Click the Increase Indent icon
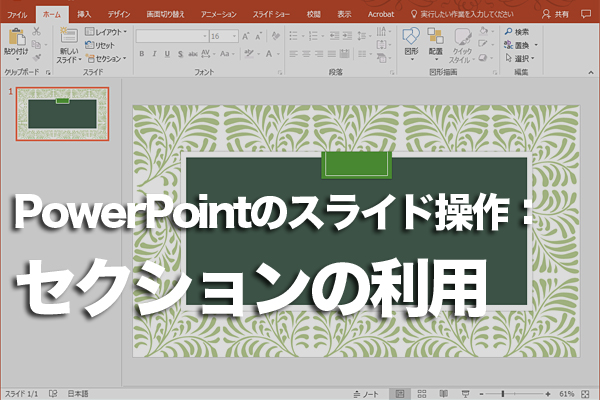600x400 pixels. click(x=347, y=36)
